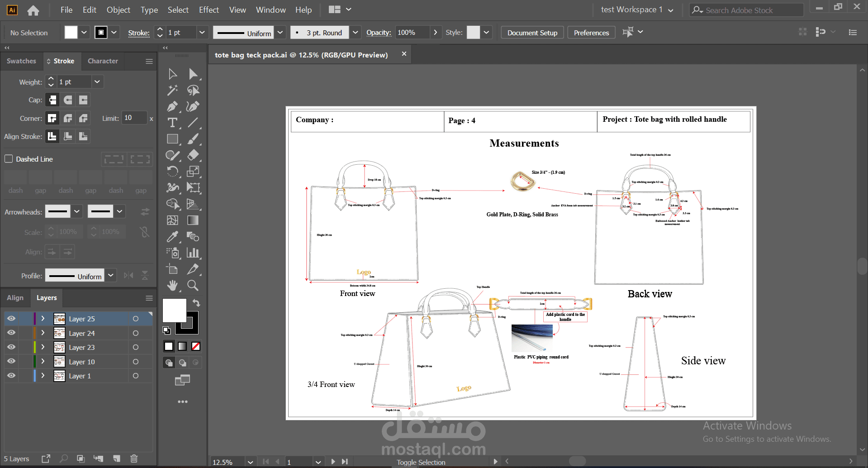Select the Column Graph tool
The width and height of the screenshot is (868, 468).
click(x=193, y=253)
